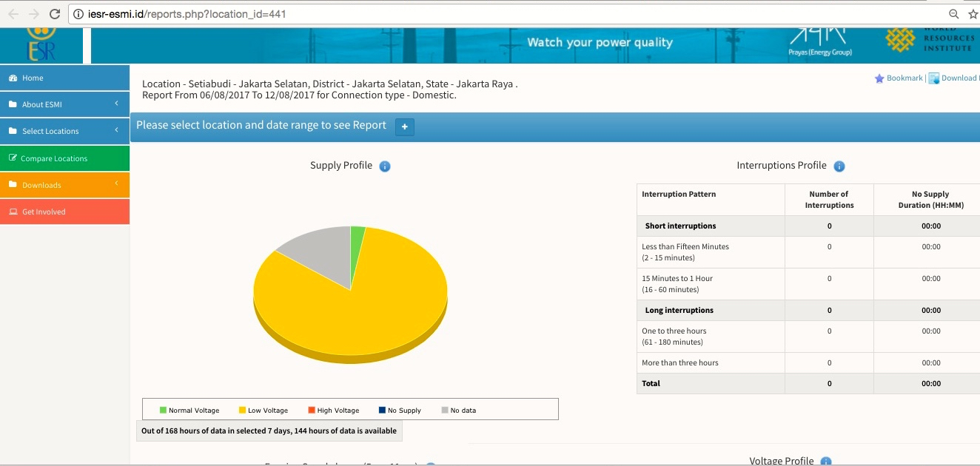Click the browser back arrow
Image resolution: width=980 pixels, height=466 pixels.
[13, 14]
